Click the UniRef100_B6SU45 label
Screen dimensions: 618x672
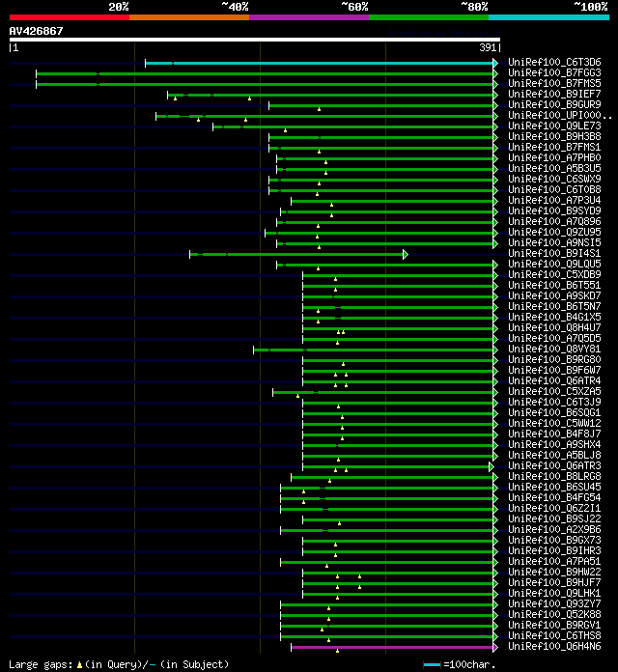click(x=554, y=487)
